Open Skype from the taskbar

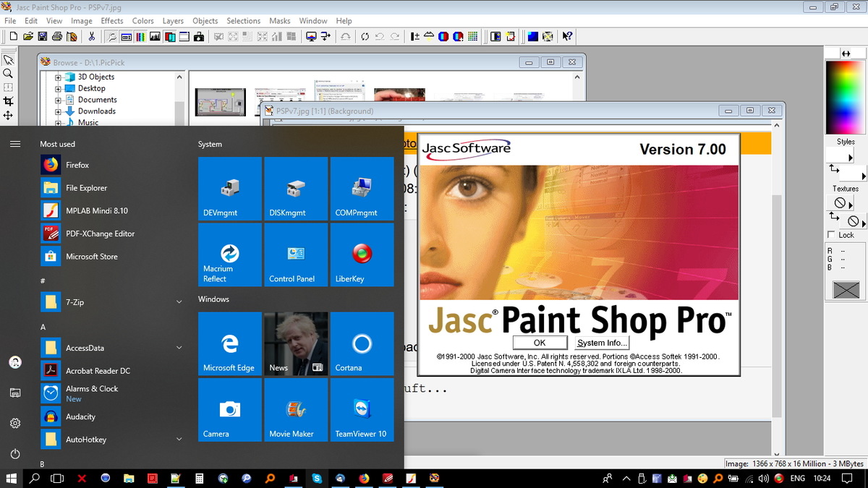[317, 479]
